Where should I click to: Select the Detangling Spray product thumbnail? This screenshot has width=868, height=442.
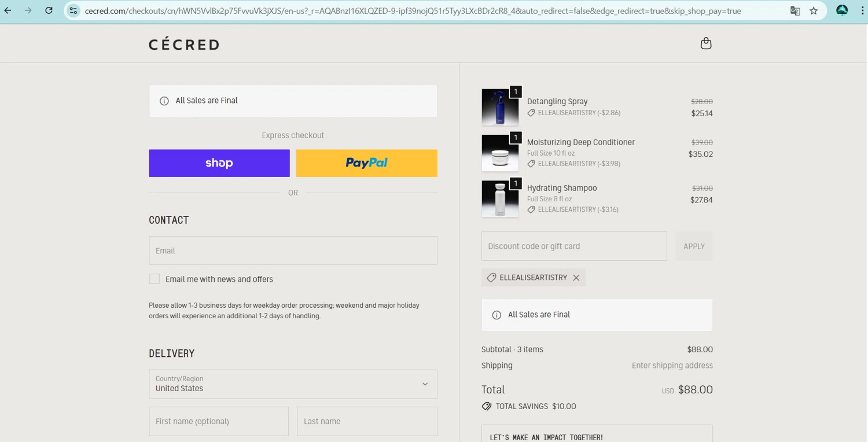pyautogui.click(x=500, y=107)
